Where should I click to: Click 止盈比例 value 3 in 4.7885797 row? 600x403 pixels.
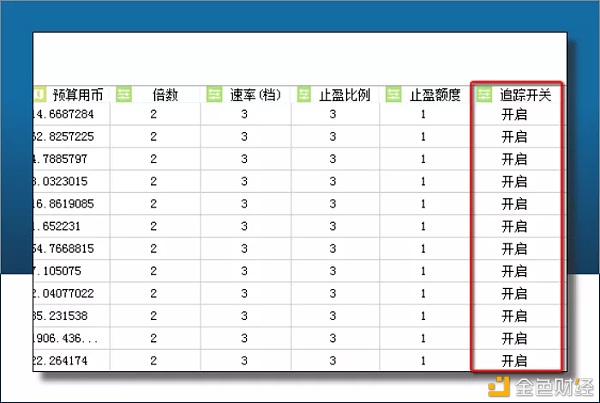333,159
